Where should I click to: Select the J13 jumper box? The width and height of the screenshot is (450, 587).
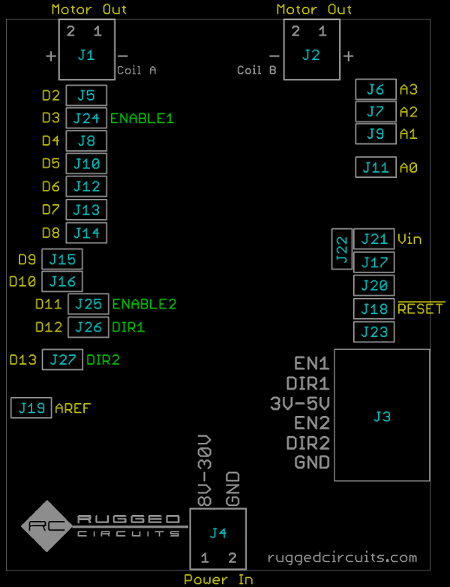(x=86, y=210)
